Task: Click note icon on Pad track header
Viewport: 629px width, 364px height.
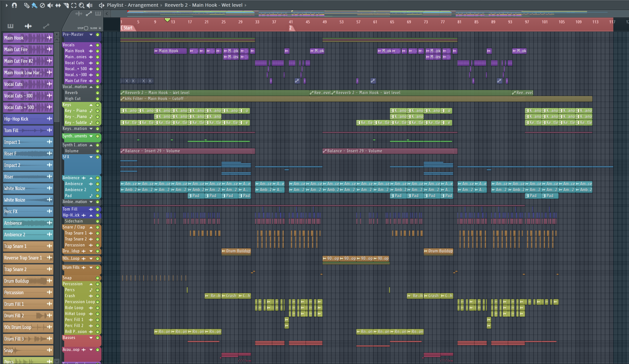Action: coord(91,196)
